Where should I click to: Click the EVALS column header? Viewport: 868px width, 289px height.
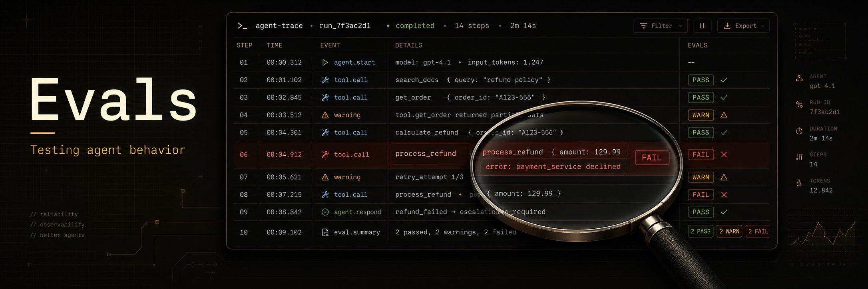tap(698, 46)
